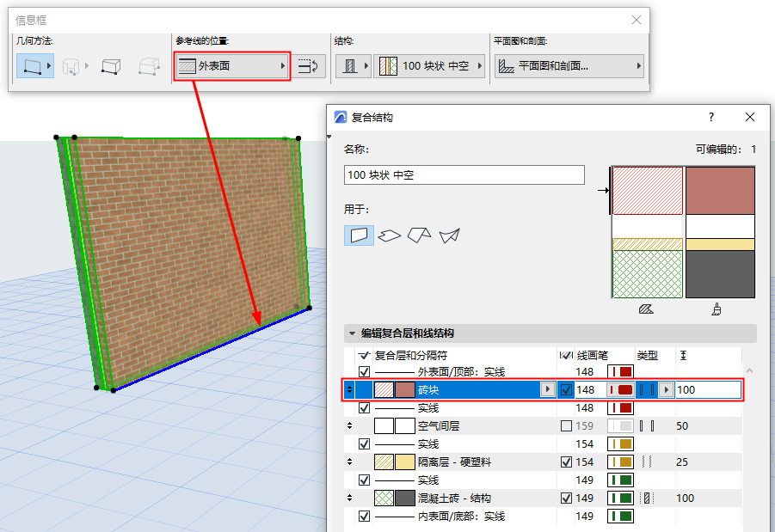Select the curved wall geometry method icon
Screen dimensions: 775x532
pos(71,66)
